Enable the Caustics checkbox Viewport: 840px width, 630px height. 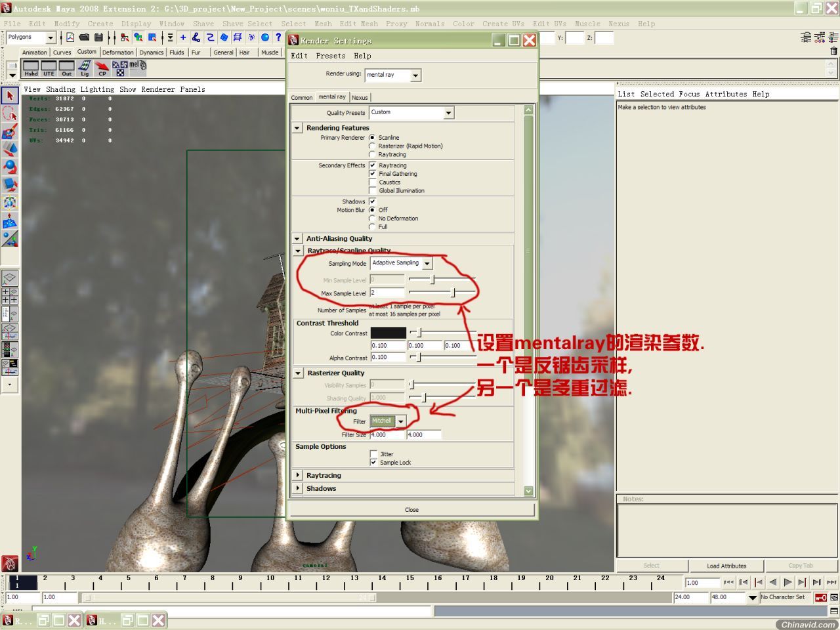tap(373, 182)
